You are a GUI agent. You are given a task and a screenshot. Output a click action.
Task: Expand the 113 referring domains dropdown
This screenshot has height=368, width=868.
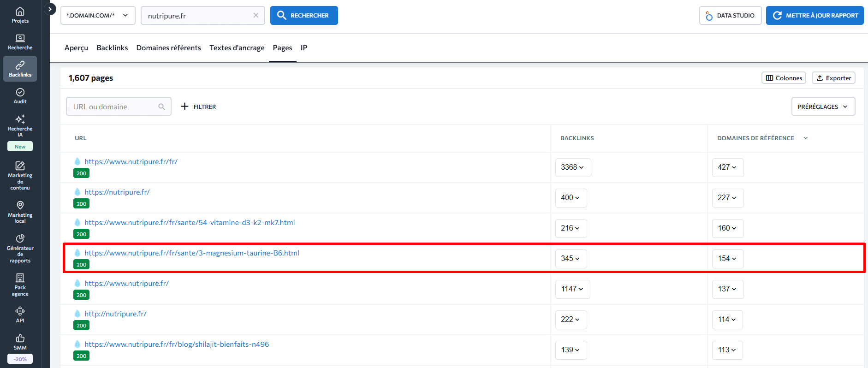tap(727, 350)
